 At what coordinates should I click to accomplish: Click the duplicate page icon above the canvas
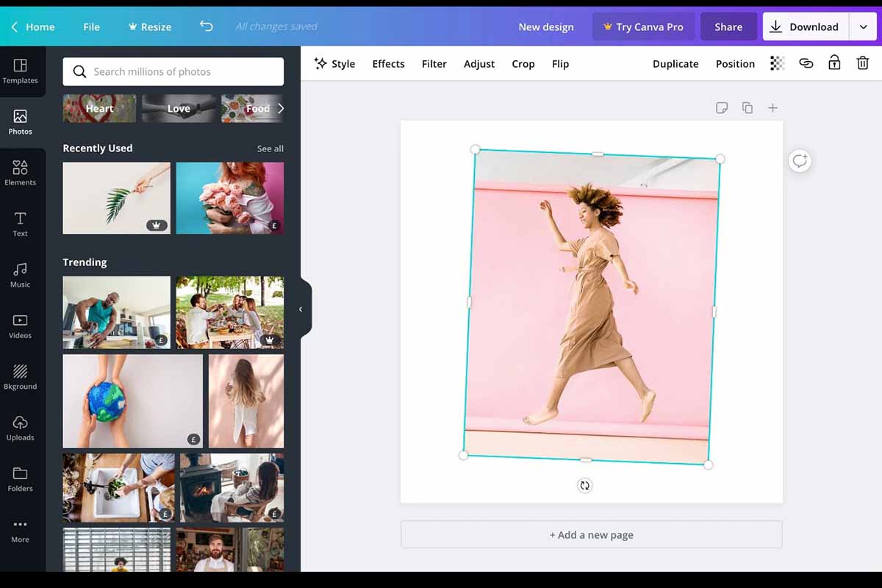(747, 108)
